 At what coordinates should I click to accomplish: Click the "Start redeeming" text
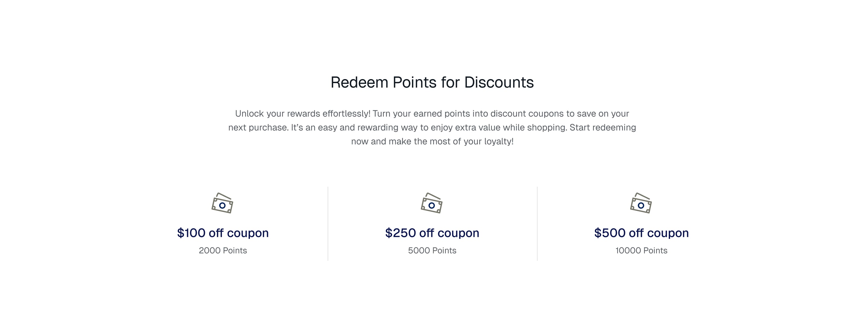pyautogui.click(x=602, y=127)
